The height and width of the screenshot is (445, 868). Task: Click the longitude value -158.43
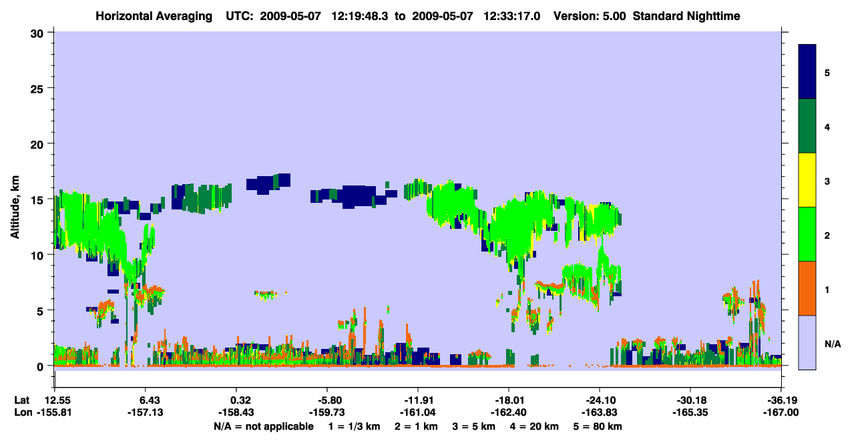pyautogui.click(x=236, y=413)
